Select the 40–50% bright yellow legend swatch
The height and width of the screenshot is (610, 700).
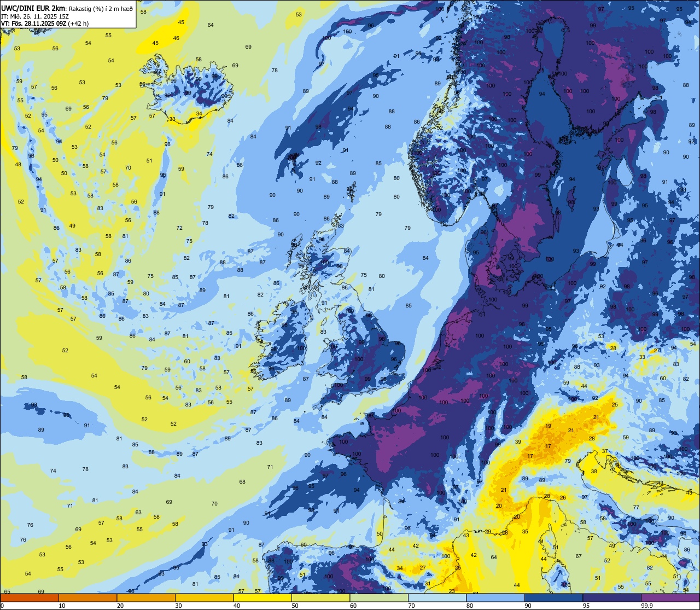click(262, 597)
